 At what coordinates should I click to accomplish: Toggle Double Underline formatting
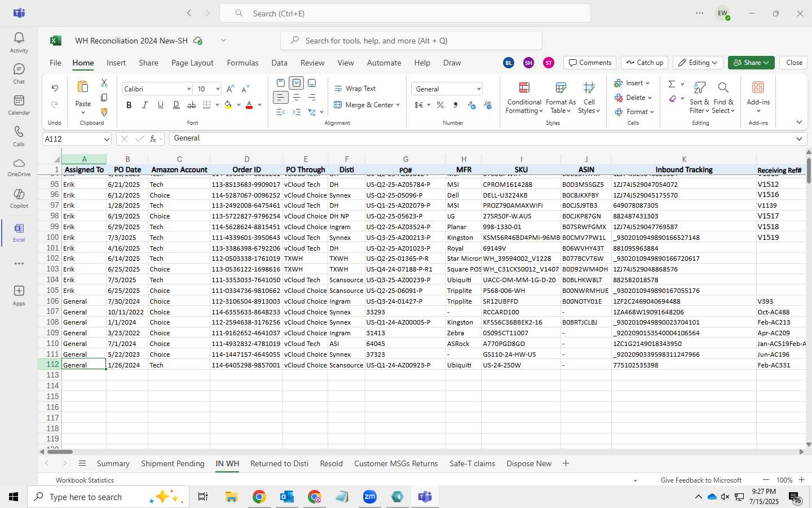tap(176, 105)
